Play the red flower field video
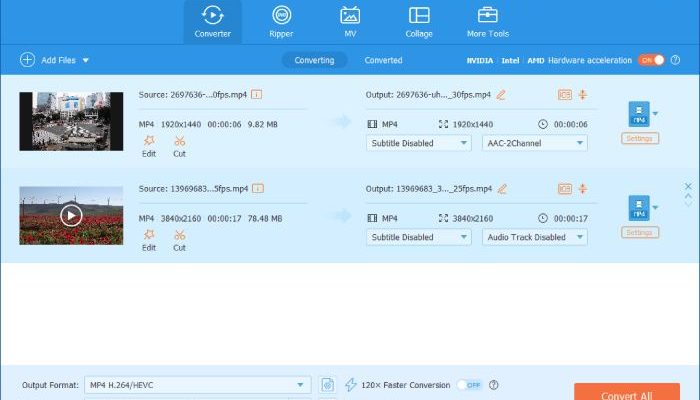 pyautogui.click(x=71, y=216)
